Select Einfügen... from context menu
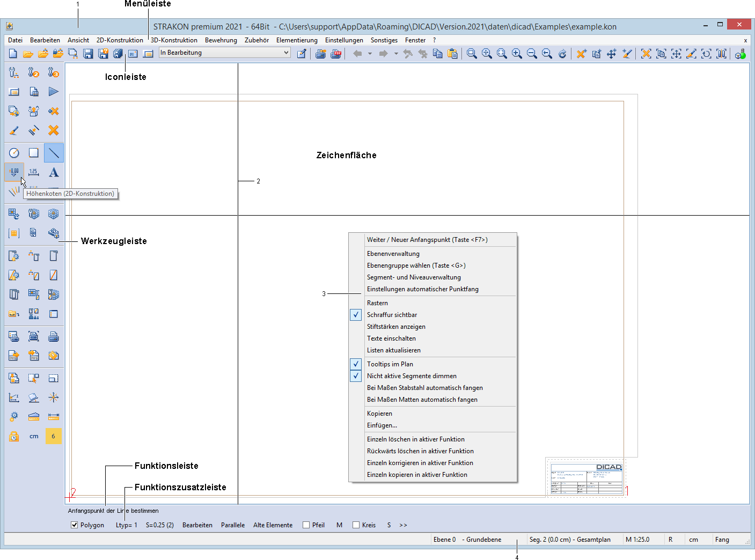Viewport: 755px width, 560px height. pos(433,425)
